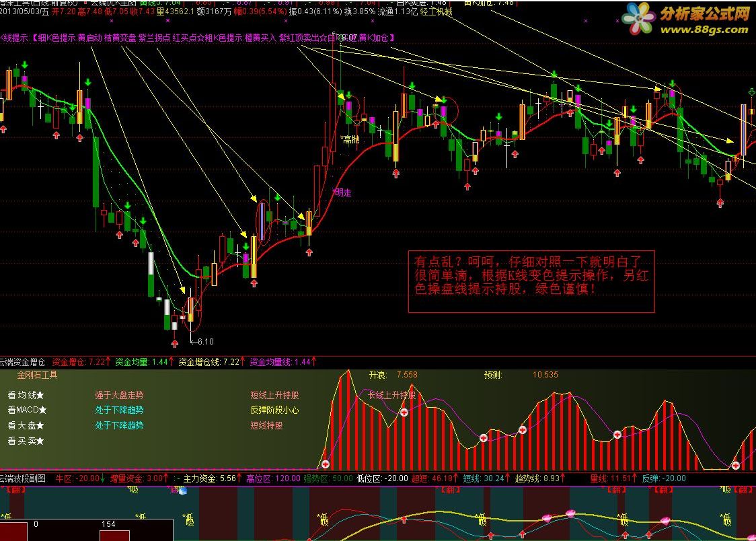Screen dimensions: 756x541
Task: Click the 看买卖★ indicator row
Action: [26, 441]
